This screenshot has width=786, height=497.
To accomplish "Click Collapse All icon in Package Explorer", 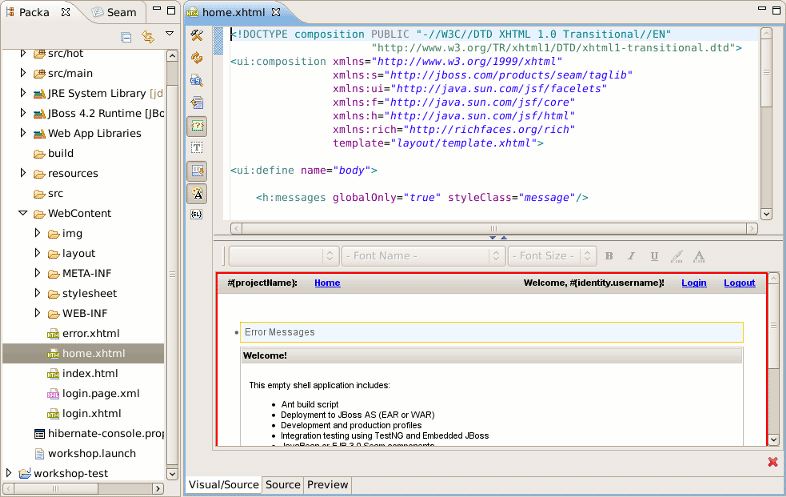I will [126, 37].
